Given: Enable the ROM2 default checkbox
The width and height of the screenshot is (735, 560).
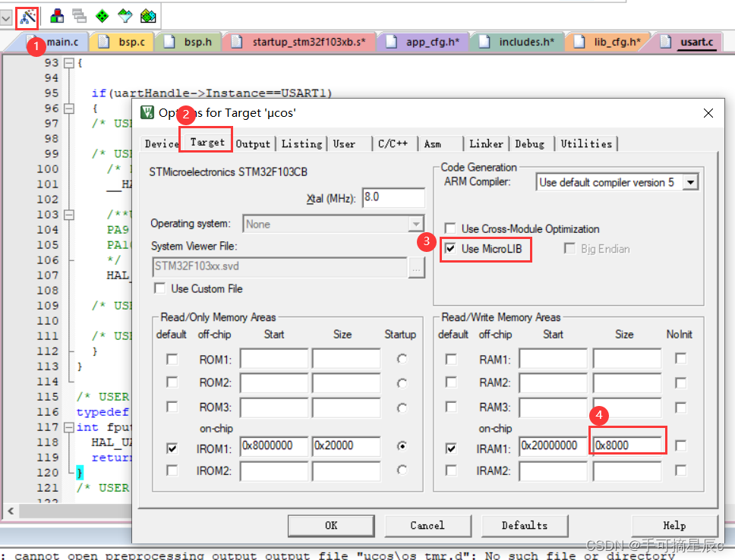Looking at the screenshot, I should pyautogui.click(x=172, y=382).
